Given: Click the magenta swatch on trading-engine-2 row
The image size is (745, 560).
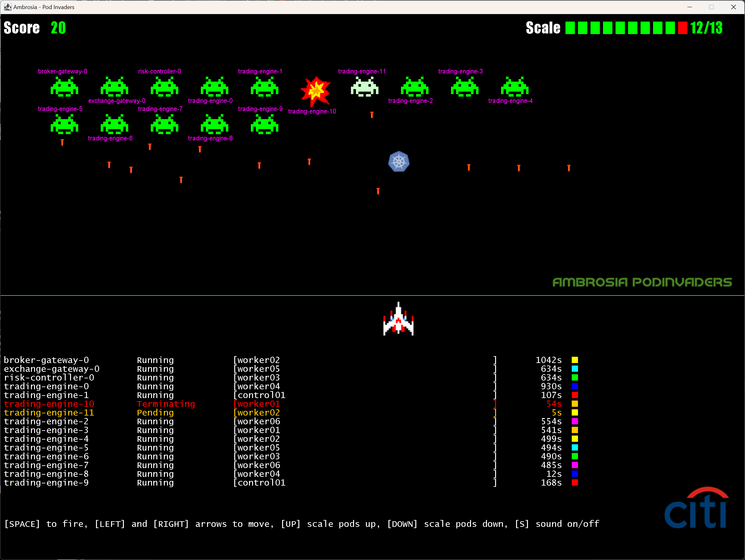Looking at the screenshot, I should tap(575, 421).
